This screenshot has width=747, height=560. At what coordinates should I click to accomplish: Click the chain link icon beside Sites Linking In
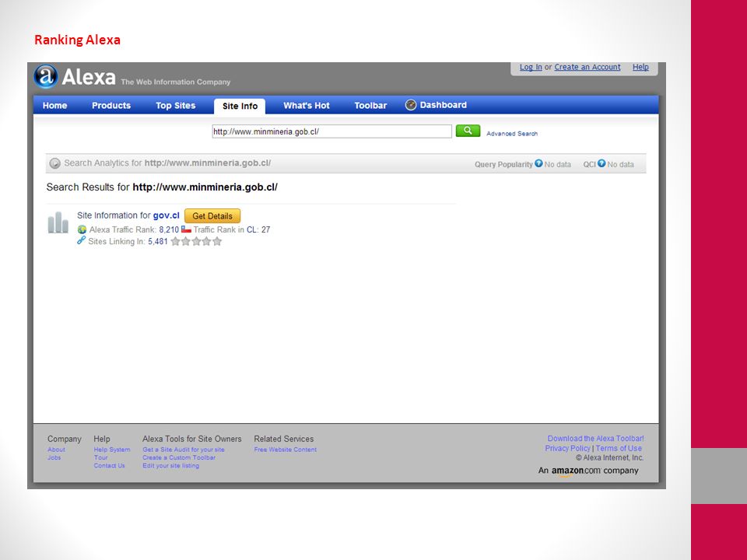pos(82,240)
